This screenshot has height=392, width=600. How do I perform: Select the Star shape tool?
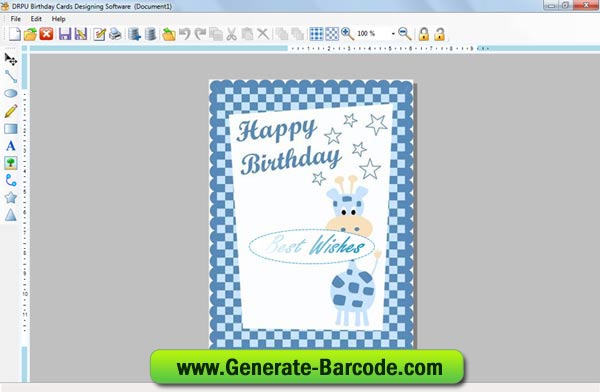11,198
